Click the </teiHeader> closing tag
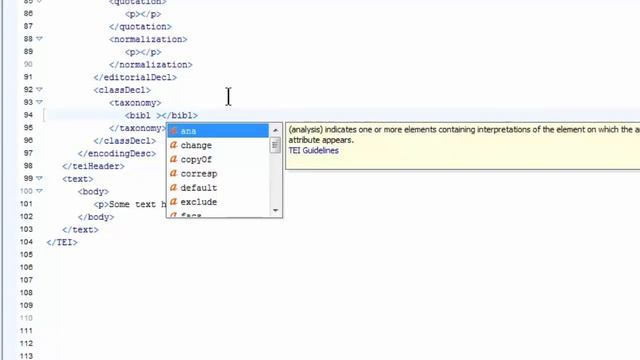Image resolution: width=640 pixels, height=360 pixels. pos(93,167)
